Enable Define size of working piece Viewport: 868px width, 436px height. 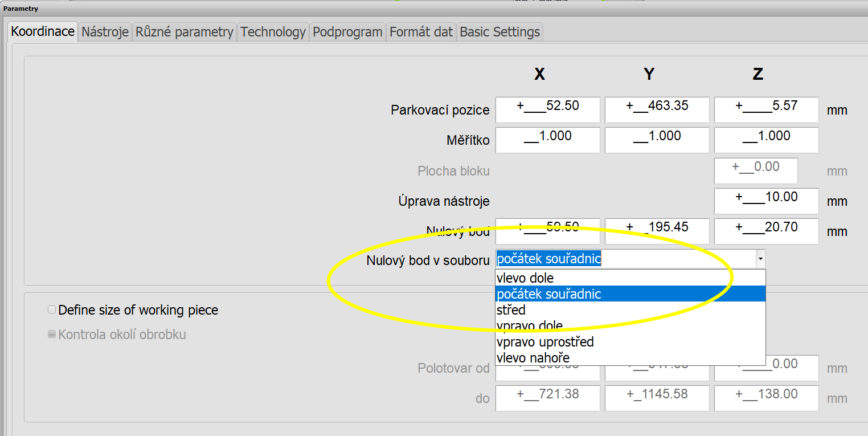tap(52, 310)
